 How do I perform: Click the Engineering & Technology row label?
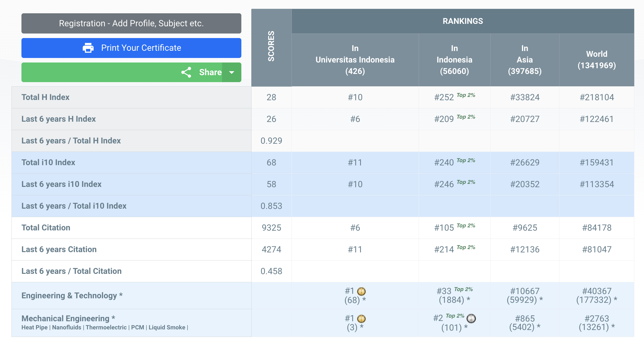72,296
